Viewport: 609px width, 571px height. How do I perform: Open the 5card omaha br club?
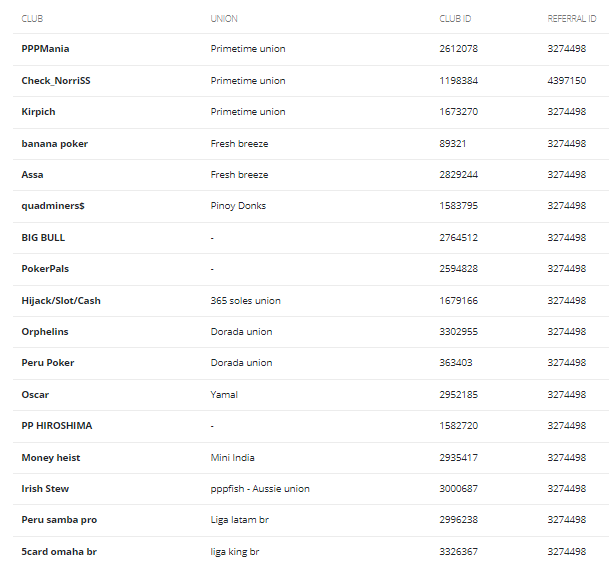59,552
